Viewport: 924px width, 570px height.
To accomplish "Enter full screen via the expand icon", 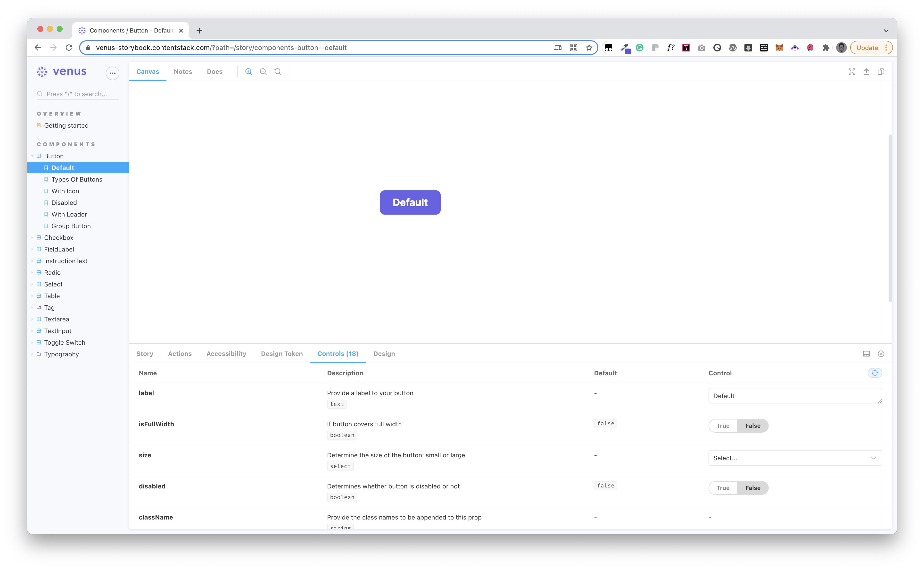I will pos(852,72).
